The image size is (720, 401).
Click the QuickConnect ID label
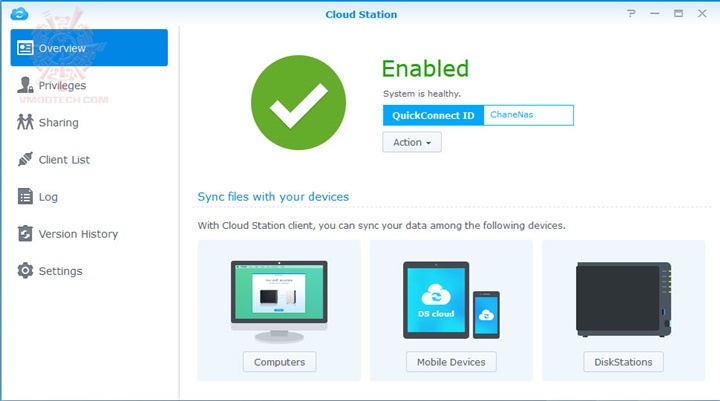click(x=433, y=115)
